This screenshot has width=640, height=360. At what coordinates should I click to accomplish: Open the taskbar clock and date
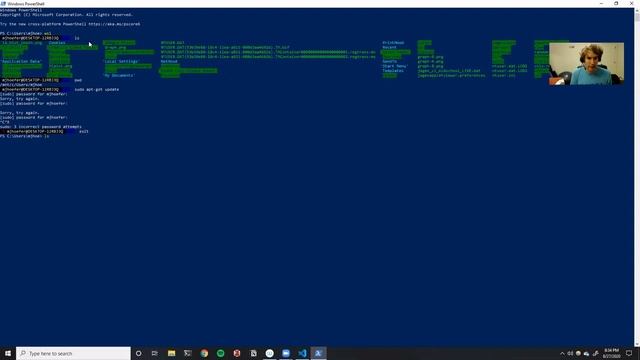611,353
